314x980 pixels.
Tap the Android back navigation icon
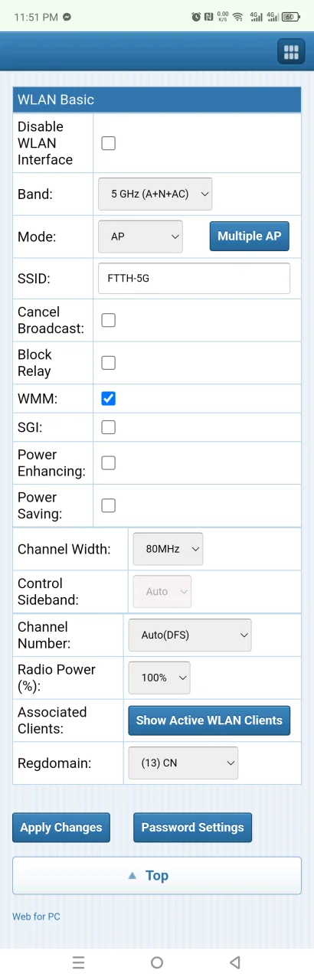[x=235, y=962]
